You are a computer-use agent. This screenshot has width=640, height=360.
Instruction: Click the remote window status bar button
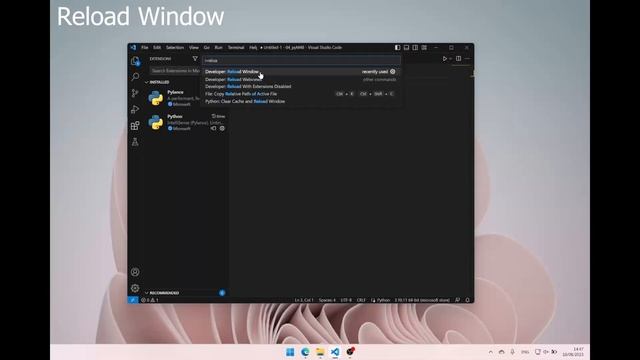click(x=133, y=300)
